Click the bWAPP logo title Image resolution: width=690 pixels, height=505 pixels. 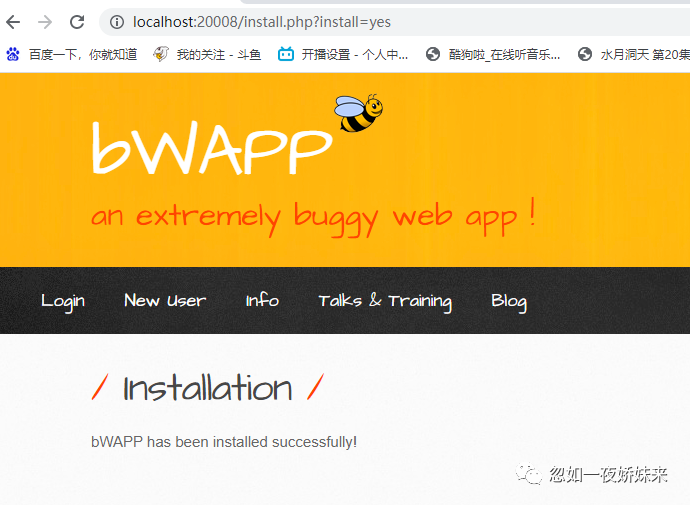[212, 148]
